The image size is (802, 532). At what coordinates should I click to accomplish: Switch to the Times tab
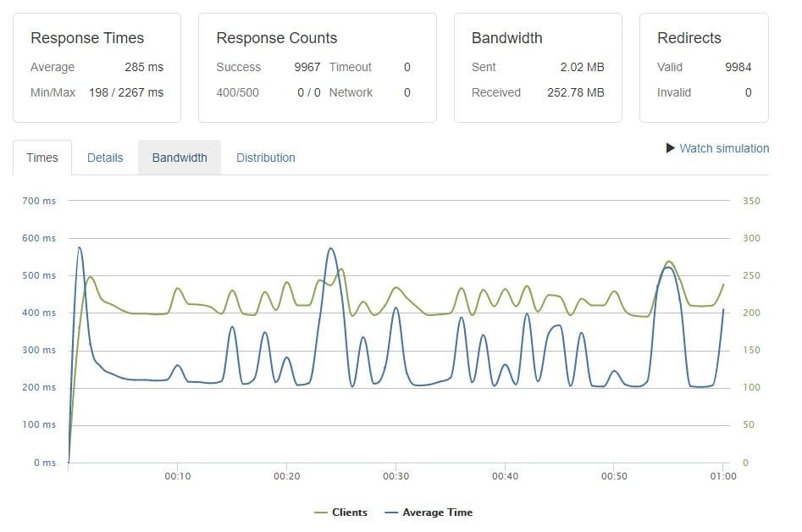[42, 158]
